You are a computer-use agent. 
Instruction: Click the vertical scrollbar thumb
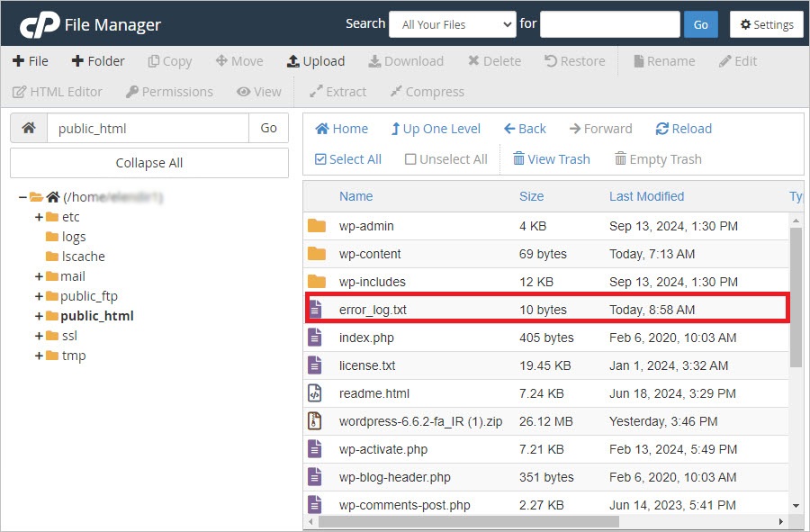(x=796, y=296)
